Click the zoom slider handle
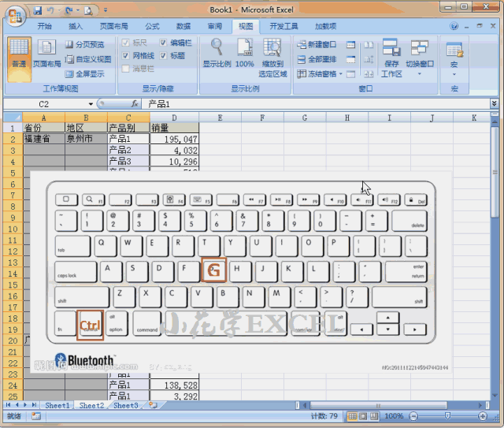504x428 pixels. click(447, 416)
